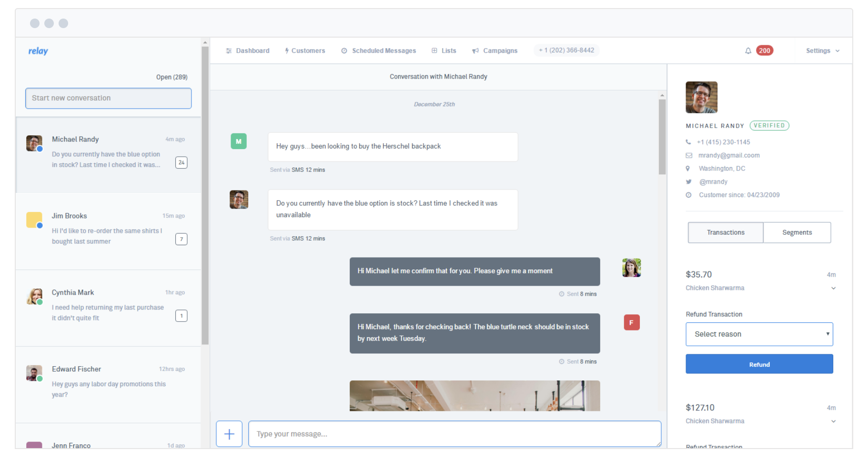Select the +1 (202) 366-8442 phone number pill

pyautogui.click(x=566, y=50)
